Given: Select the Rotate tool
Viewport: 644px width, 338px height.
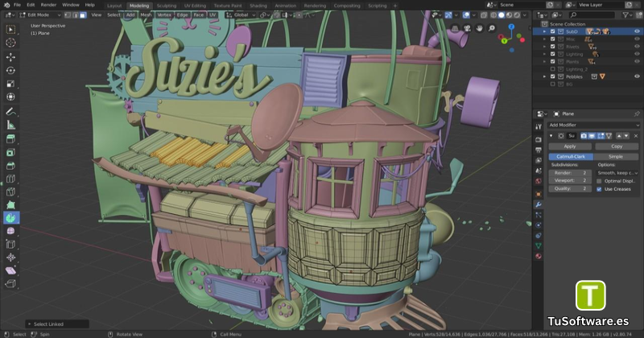Looking at the screenshot, I should [10, 70].
